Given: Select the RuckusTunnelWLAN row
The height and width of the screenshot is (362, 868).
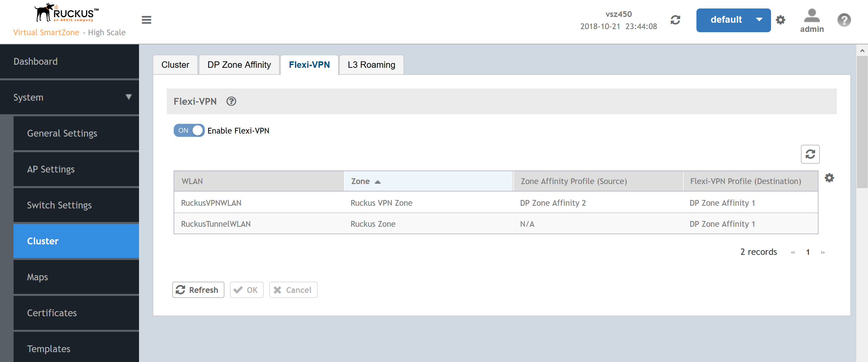Looking at the screenshot, I should 496,224.
